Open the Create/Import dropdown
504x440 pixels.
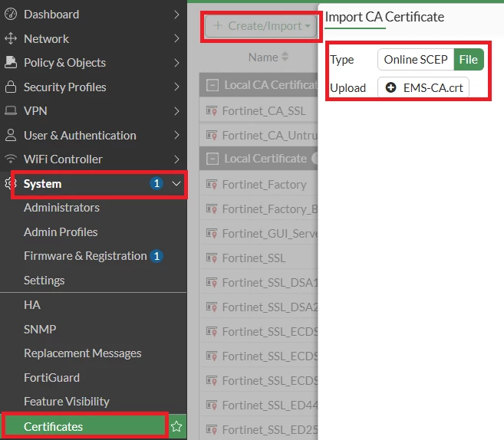261,26
